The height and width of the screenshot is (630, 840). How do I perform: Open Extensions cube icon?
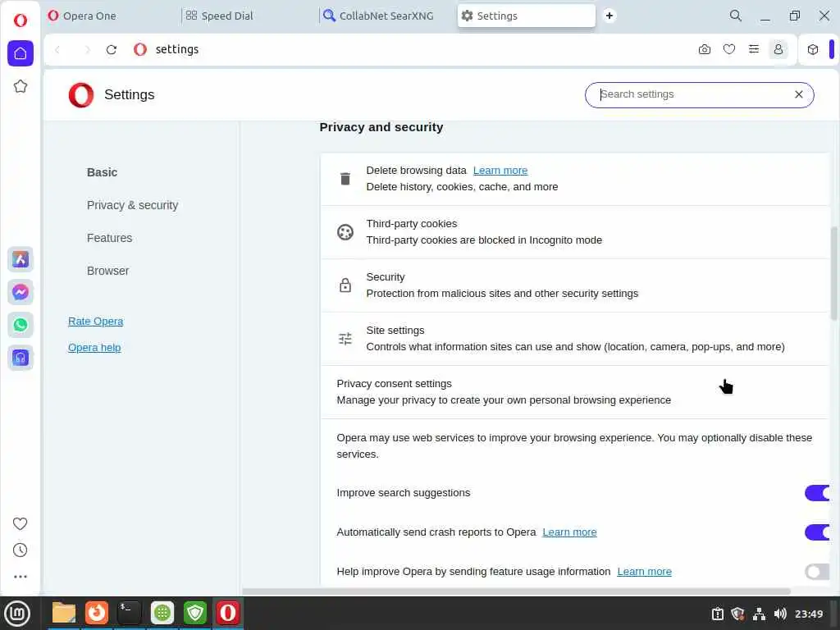(x=813, y=49)
